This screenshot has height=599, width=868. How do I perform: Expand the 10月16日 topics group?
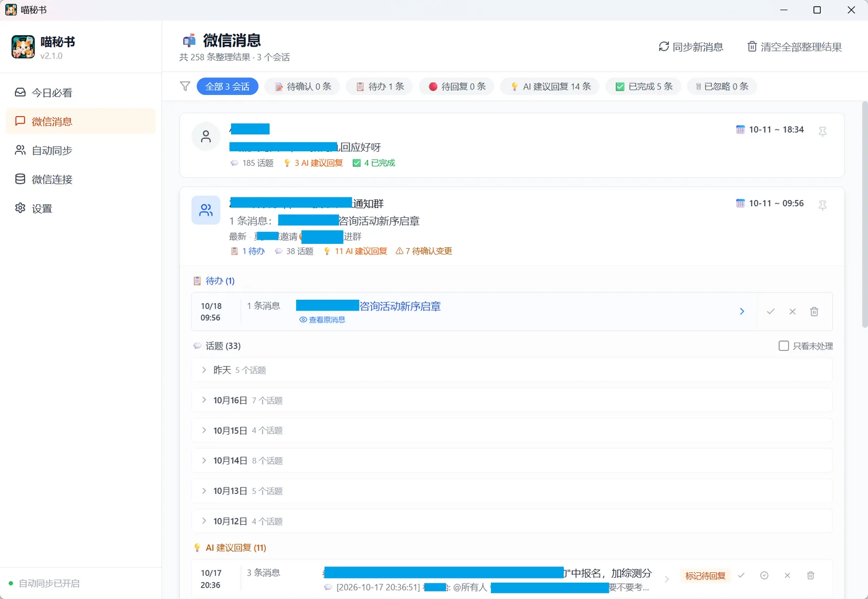pos(512,400)
